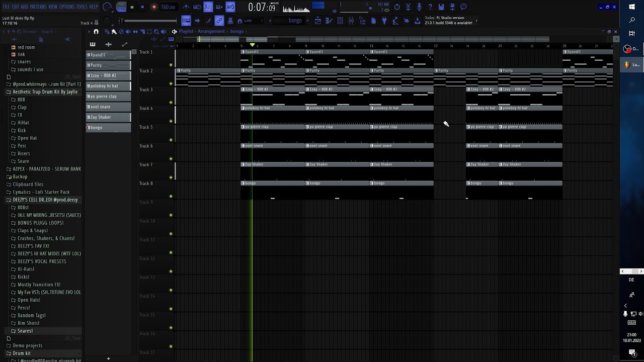This screenshot has height=362, width=644.
Task: Open the OPTIONS menu
Action: 67,7
